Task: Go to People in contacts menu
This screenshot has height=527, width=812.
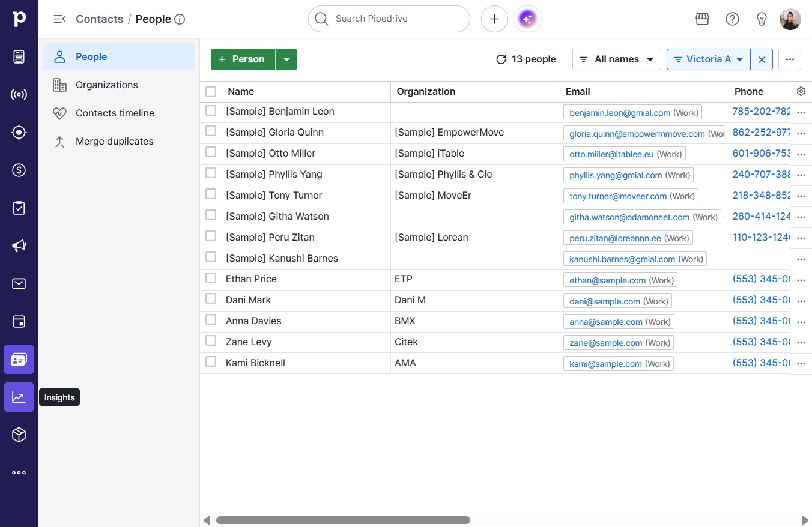Action: pos(119,57)
